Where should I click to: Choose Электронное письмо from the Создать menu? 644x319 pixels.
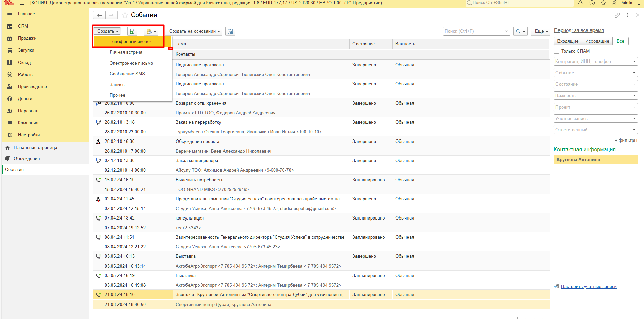[131, 63]
